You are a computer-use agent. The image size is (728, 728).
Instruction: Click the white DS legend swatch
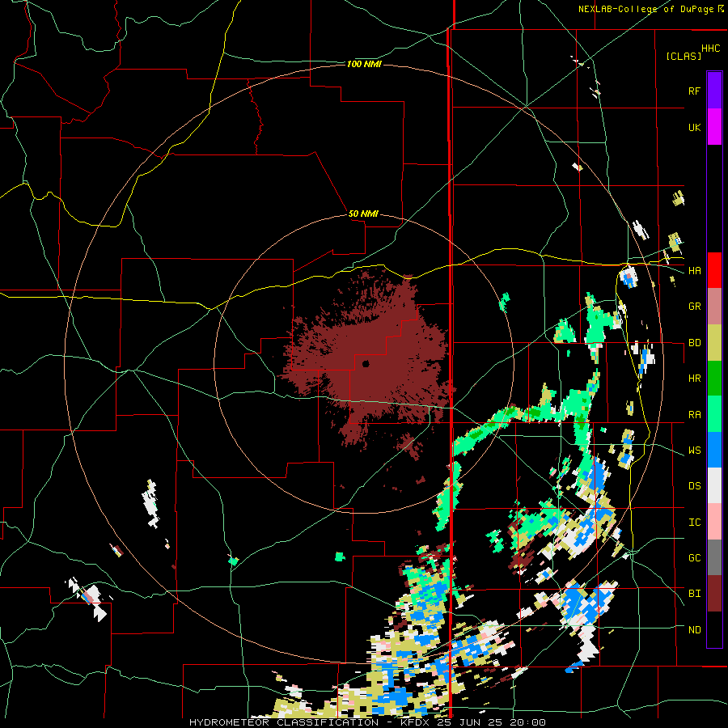[x=714, y=485]
